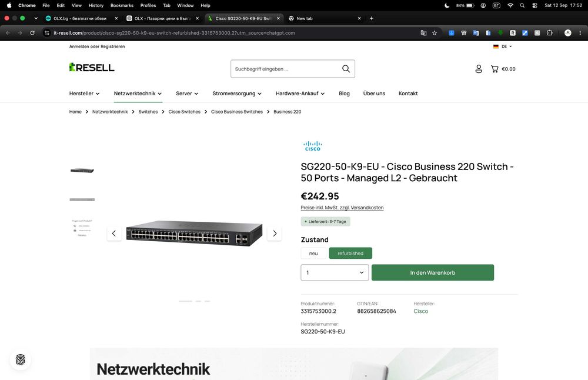
Task: Click the itRESELL logo
Action: [92, 67]
